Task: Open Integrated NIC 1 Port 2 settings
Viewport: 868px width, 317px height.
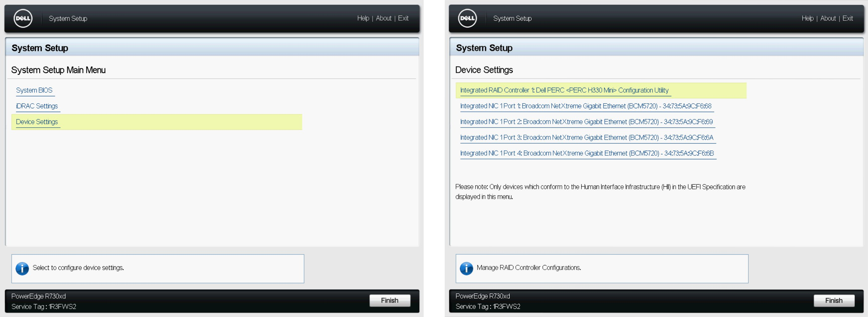Action: (586, 122)
